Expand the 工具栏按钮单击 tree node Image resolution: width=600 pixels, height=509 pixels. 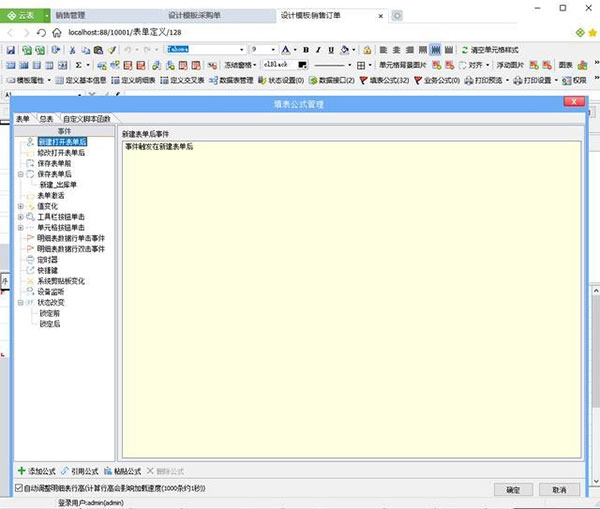[21, 217]
